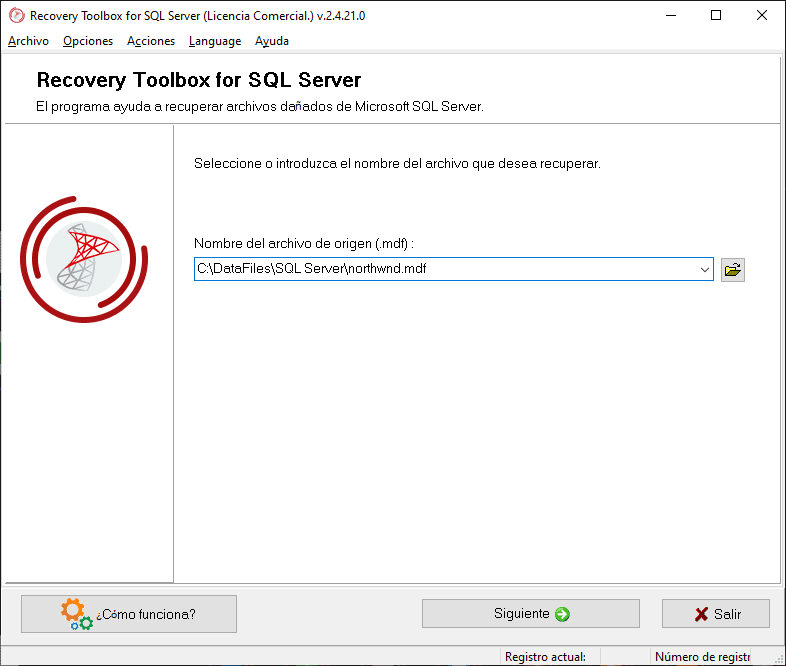
Task: Minimize the Recovery Toolbox window
Action: pyautogui.click(x=671, y=16)
